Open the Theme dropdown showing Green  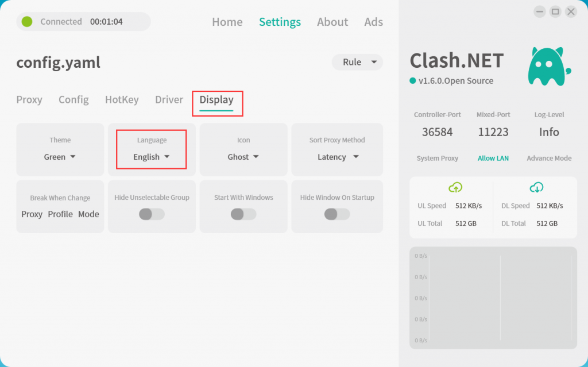coord(60,157)
